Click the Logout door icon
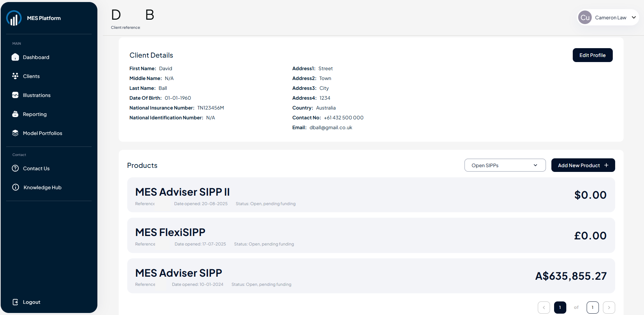Image resolution: width=644 pixels, height=315 pixels. click(15, 302)
